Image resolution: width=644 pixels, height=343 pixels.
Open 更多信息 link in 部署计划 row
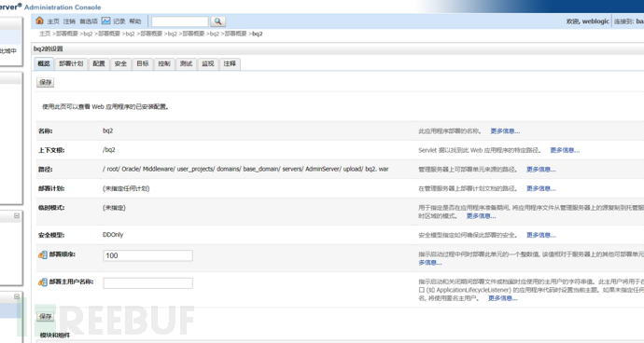coord(541,188)
